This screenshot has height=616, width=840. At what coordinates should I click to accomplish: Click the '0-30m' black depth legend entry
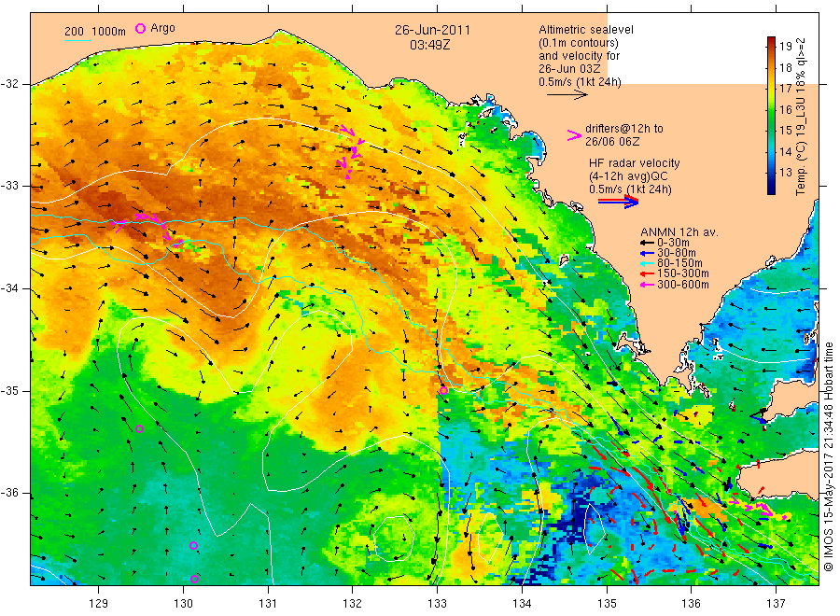665,243
